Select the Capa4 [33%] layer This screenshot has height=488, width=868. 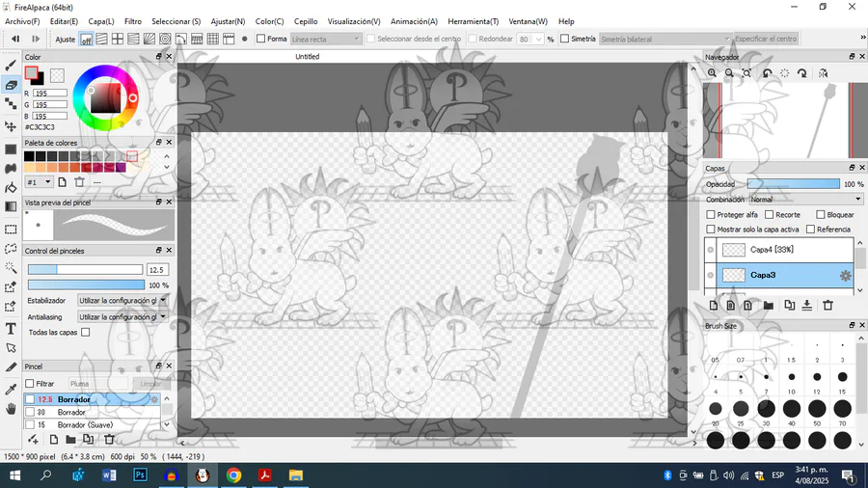[x=785, y=250]
